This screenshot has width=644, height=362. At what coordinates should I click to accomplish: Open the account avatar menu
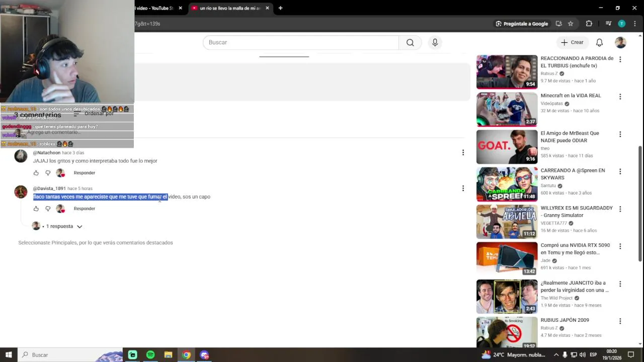pos(620,43)
